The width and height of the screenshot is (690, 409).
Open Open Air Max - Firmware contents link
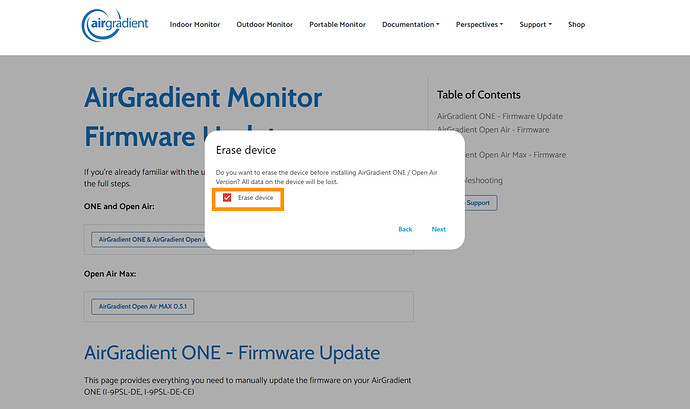515,155
